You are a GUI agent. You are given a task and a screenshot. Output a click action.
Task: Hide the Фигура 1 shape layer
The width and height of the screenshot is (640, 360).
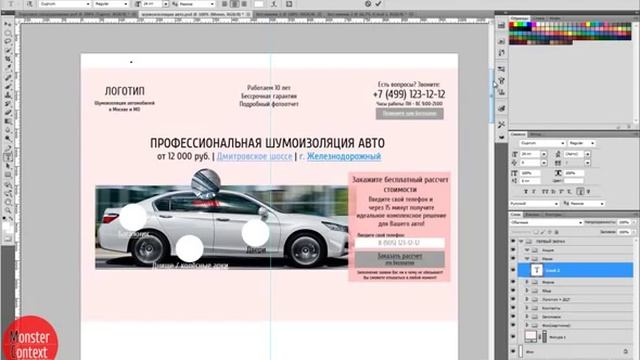click(513, 336)
